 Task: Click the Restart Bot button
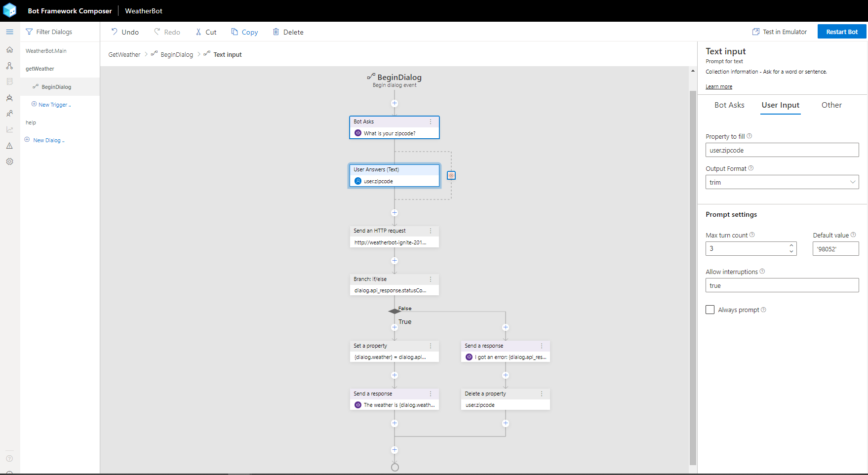[842, 32]
